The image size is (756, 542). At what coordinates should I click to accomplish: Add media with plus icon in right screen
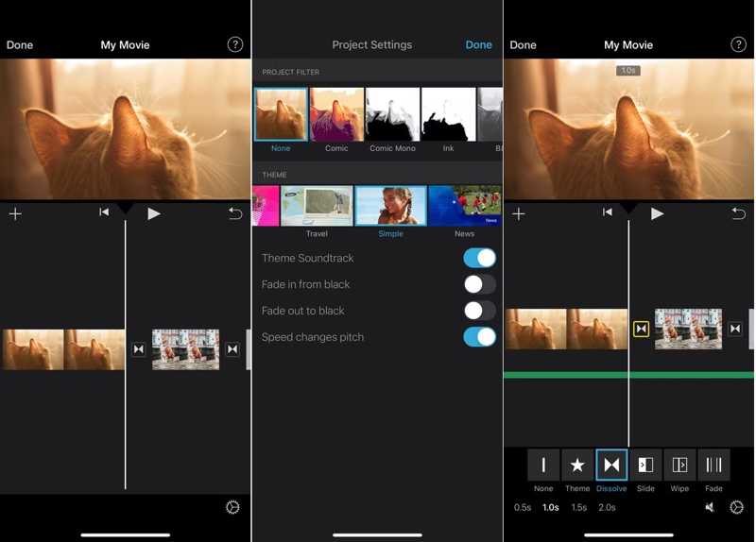(519, 214)
